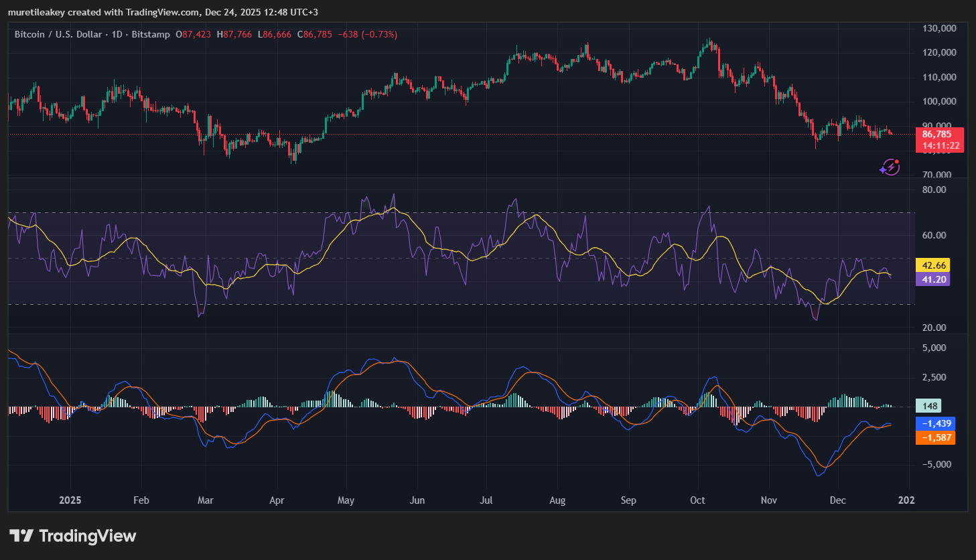The height and width of the screenshot is (560, 976).
Task: Click the -638 (-0.73%) change value
Action: click(367, 34)
